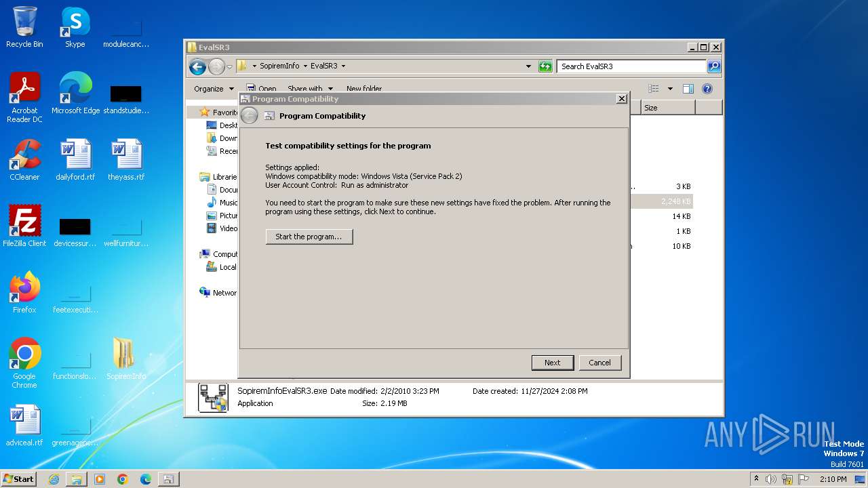Click the Search EvalSR3 field
The image size is (868, 488).
[x=631, y=66]
